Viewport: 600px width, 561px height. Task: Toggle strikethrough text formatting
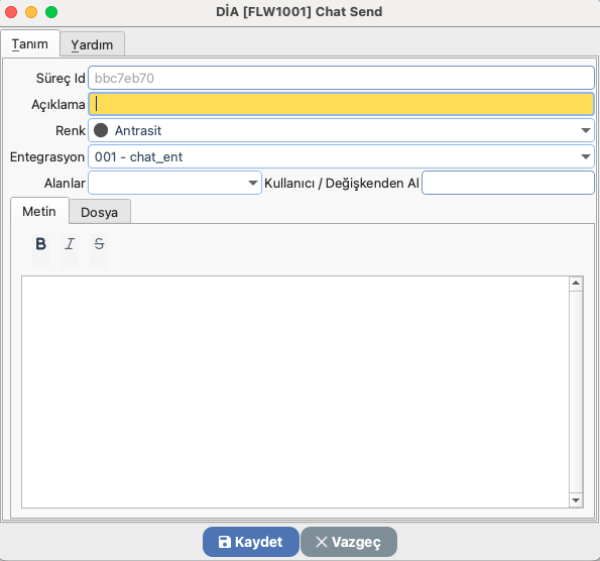tap(98, 244)
